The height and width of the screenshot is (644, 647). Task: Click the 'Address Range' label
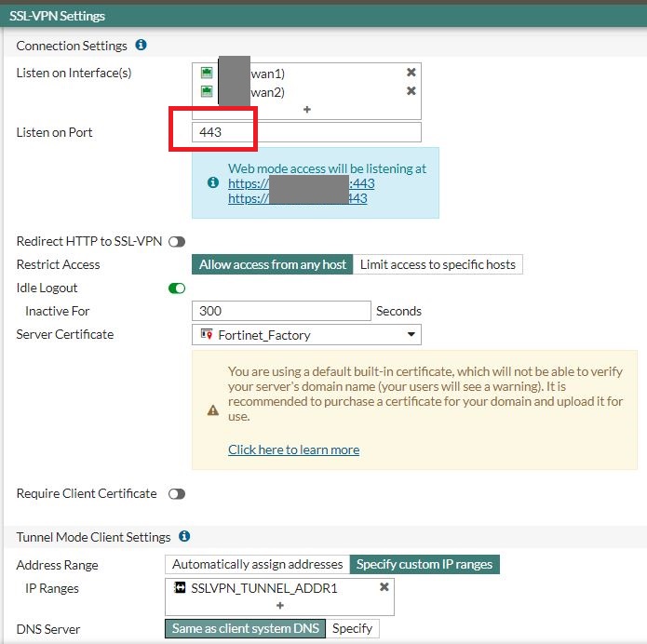(x=58, y=565)
